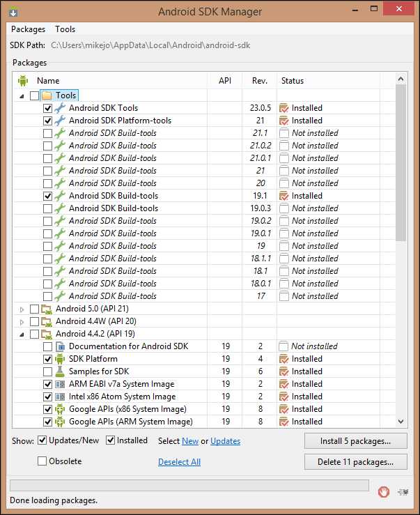Click the Android 4.4W (API 20) folder icon
The height and width of the screenshot is (515, 420).
(x=47, y=321)
